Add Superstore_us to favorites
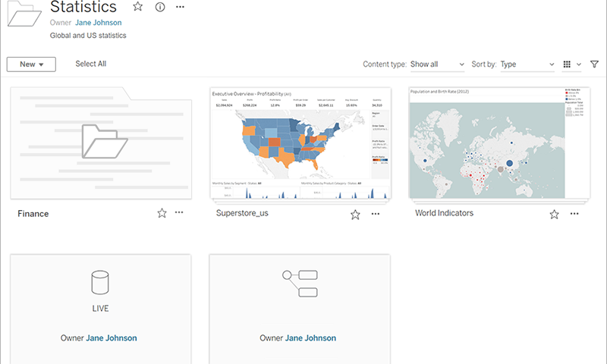This screenshot has width=607, height=364. [x=355, y=215]
